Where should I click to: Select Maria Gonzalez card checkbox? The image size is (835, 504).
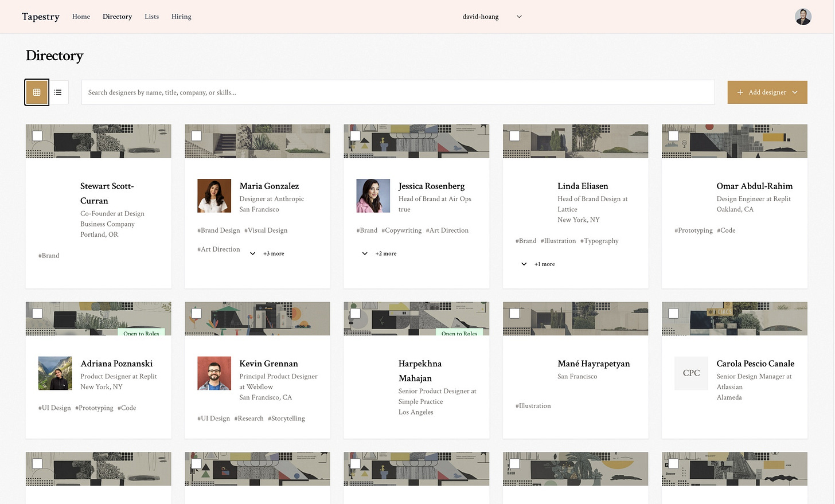coord(196,136)
